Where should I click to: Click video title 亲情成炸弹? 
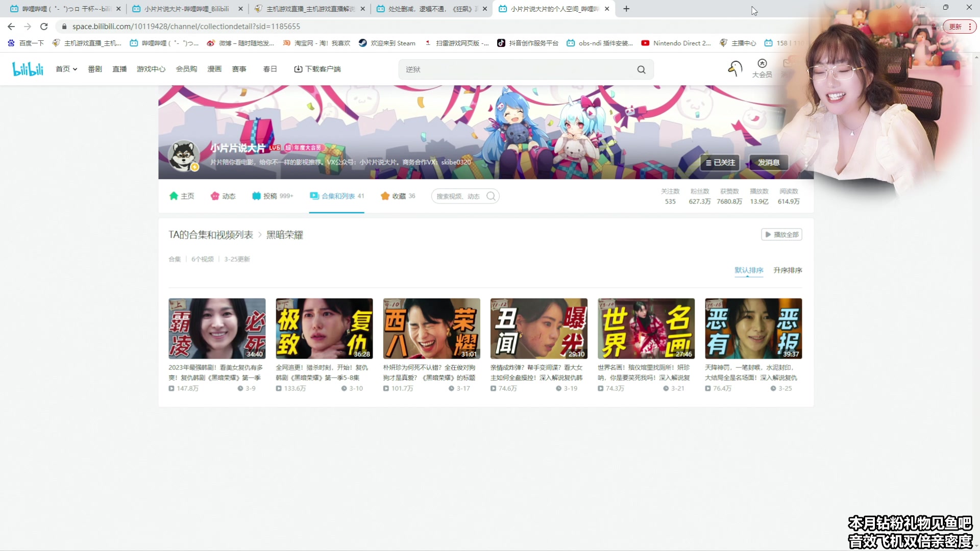pos(536,372)
